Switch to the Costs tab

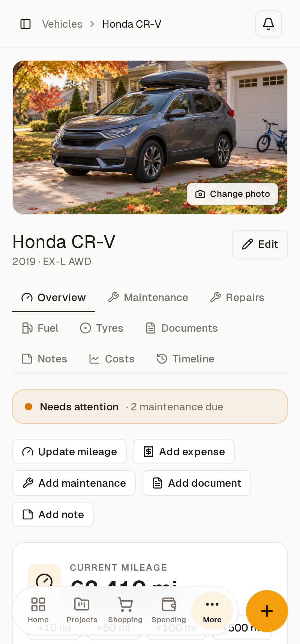click(x=112, y=359)
